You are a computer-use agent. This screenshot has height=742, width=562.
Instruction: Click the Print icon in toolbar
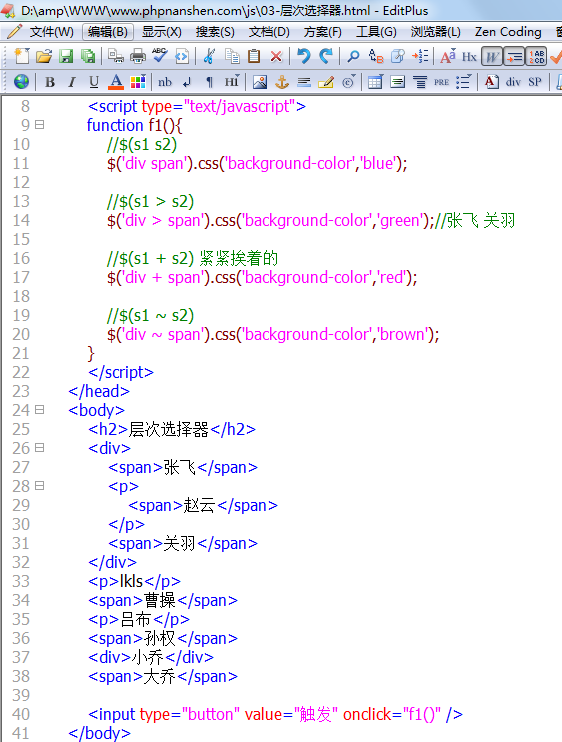click(x=138, y=56)
